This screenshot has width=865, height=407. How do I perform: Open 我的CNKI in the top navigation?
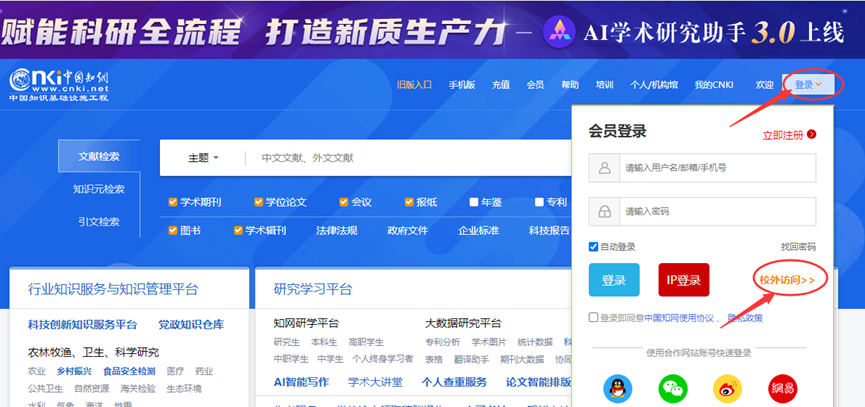tap(714, 85)
